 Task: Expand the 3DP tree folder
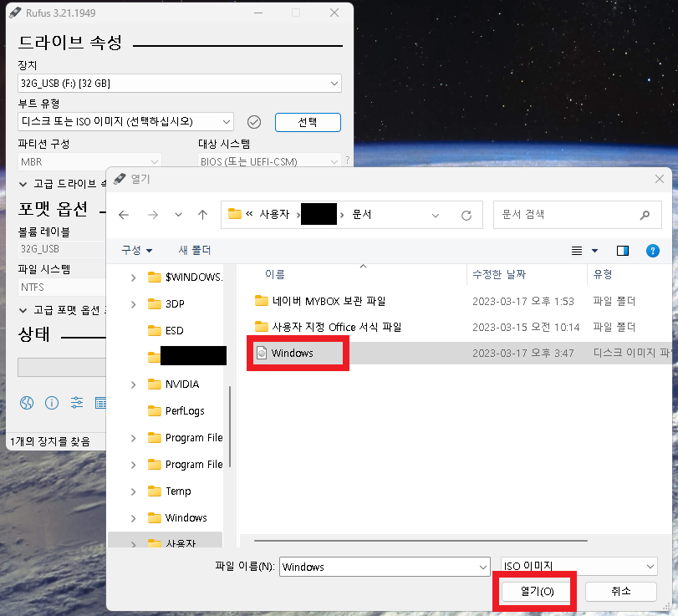tap(133, 304)
